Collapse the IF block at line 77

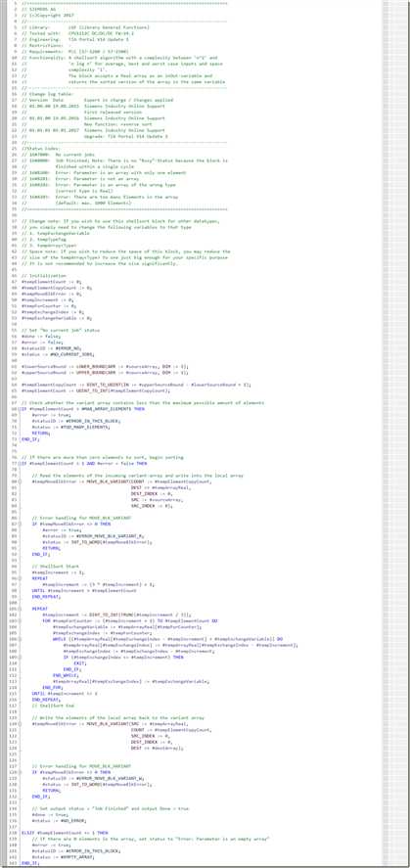pos(19,463)
